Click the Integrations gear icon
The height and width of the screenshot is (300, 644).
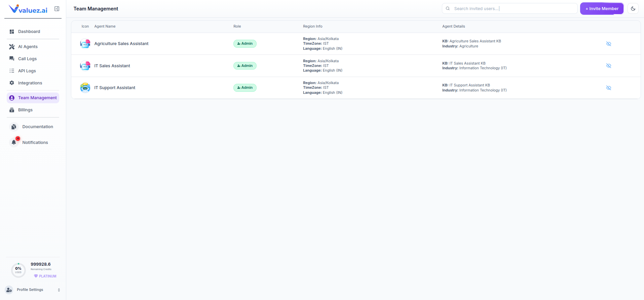(x=12, y=83)
